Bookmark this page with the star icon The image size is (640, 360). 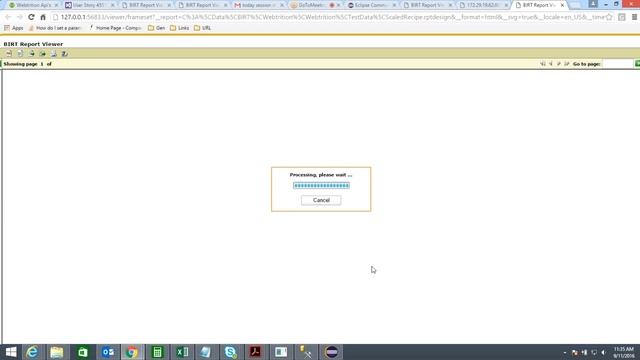pyautogui.click(x=609, y=17)
